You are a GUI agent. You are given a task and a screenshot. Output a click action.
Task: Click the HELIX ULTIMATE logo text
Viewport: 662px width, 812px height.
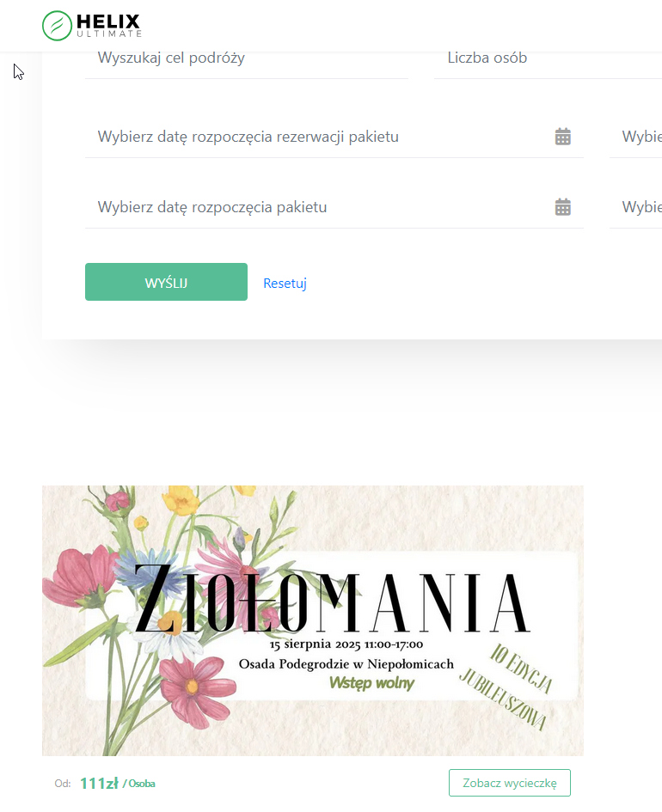(x=108, y=25)
